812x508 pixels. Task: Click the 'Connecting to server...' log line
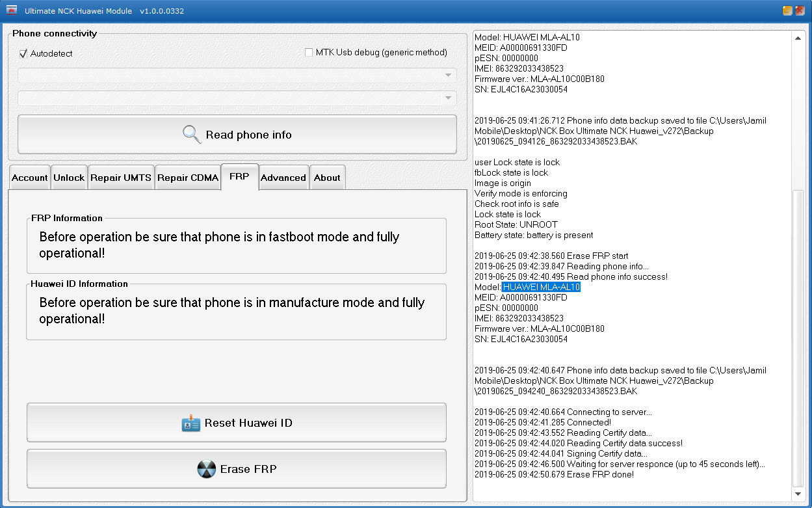pyautogui.click(x=563, y=412)
